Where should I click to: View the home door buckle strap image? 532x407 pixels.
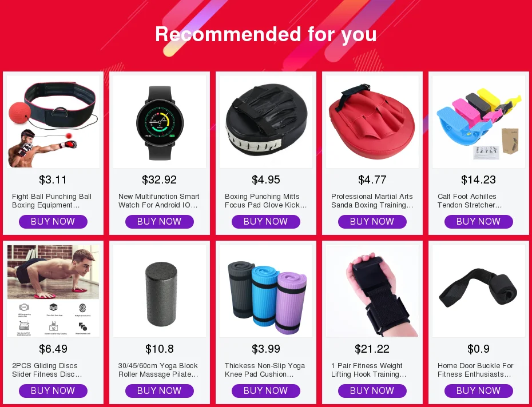pos(479,290)
